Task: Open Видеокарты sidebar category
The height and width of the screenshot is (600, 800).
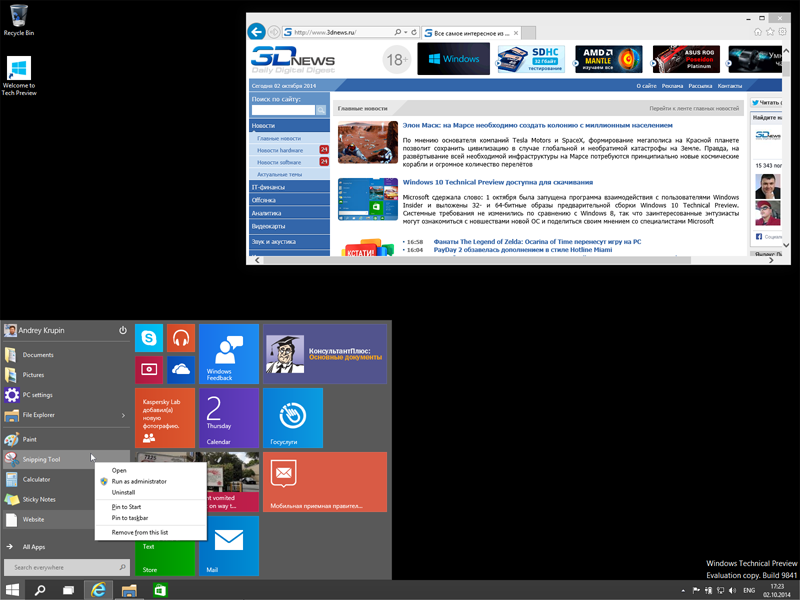Action: 289,226
